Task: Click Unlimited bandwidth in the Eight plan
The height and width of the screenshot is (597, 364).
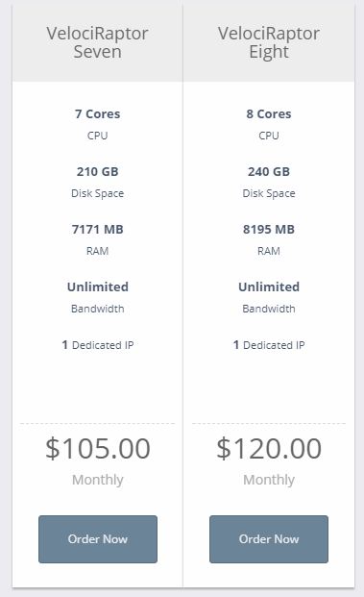Action: (269, 286)
